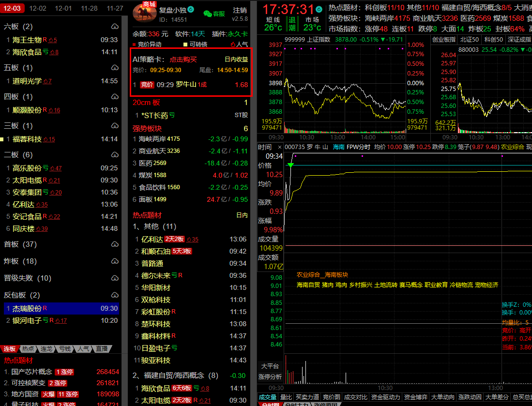
Task: Switch to the 热点 bottom tab
Action: coord(28,348)
